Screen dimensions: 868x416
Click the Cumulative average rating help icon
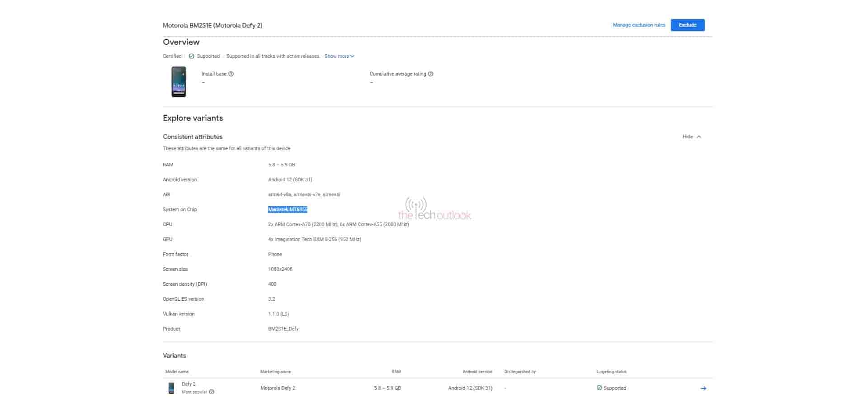point(430,74)
